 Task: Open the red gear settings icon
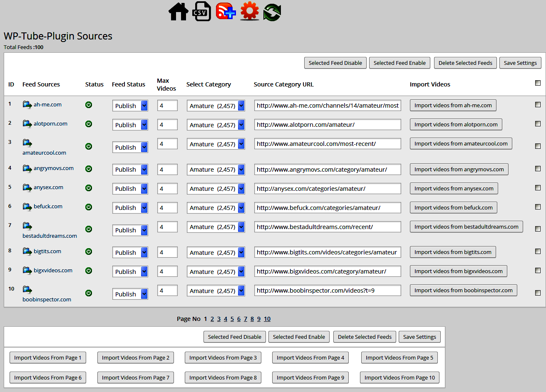pos(250,11)
